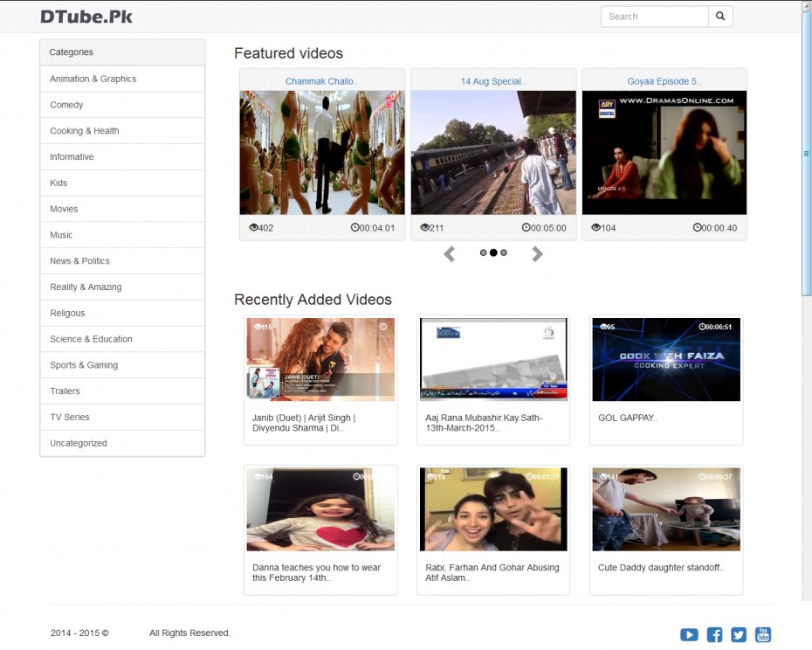The width and height of the screenshot is (812, 650).
Task: Open the Facebook page from the footer icon
Action: (x=713, y=634)
